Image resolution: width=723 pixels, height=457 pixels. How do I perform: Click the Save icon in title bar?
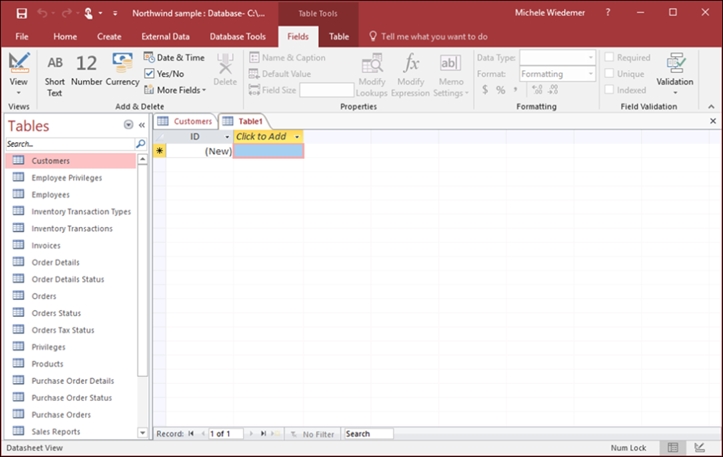22,13
